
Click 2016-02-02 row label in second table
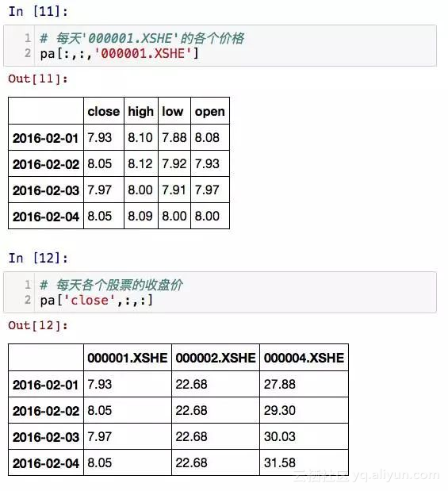tap(46, 411)
